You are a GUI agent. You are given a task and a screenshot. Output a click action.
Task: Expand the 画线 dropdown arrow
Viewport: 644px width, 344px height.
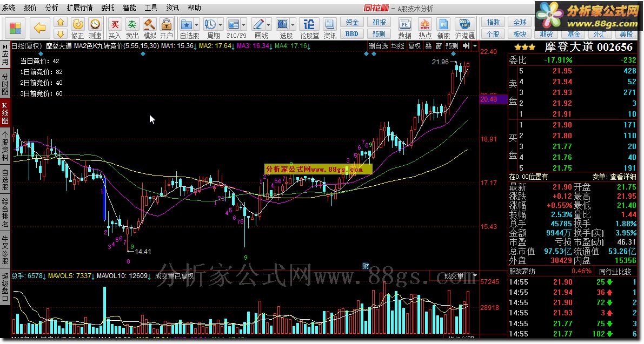269,25
